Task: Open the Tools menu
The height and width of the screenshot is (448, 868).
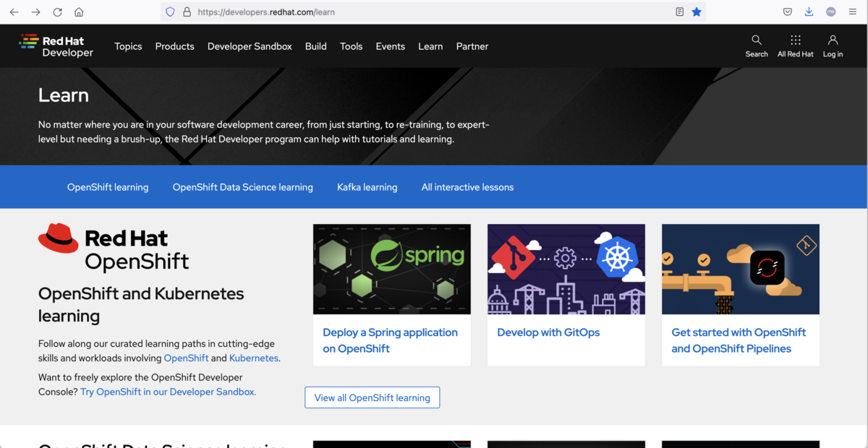Action: [x=352, y=46]
